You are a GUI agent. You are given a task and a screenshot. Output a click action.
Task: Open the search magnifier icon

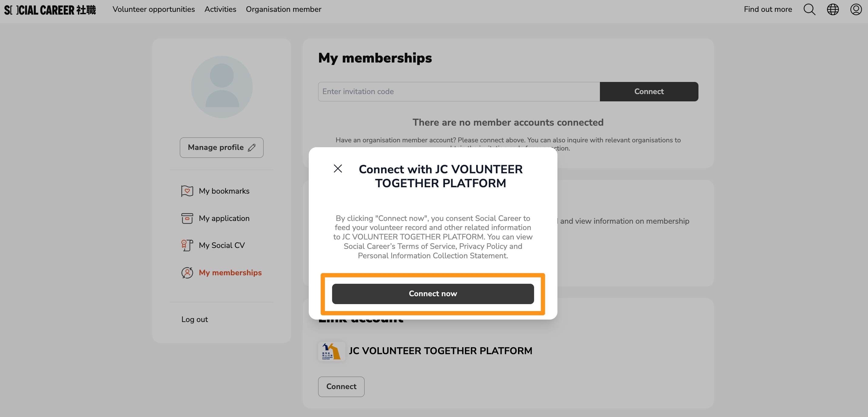tap(809, 9)
